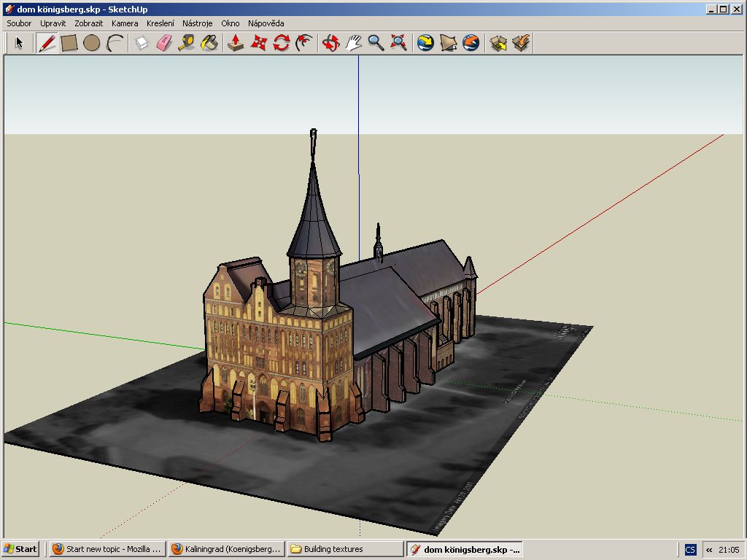This screenshot has width=747, height=560.
Task: Select the arrow Select tool
Action: pyautogui.click(x=19, y=43)
